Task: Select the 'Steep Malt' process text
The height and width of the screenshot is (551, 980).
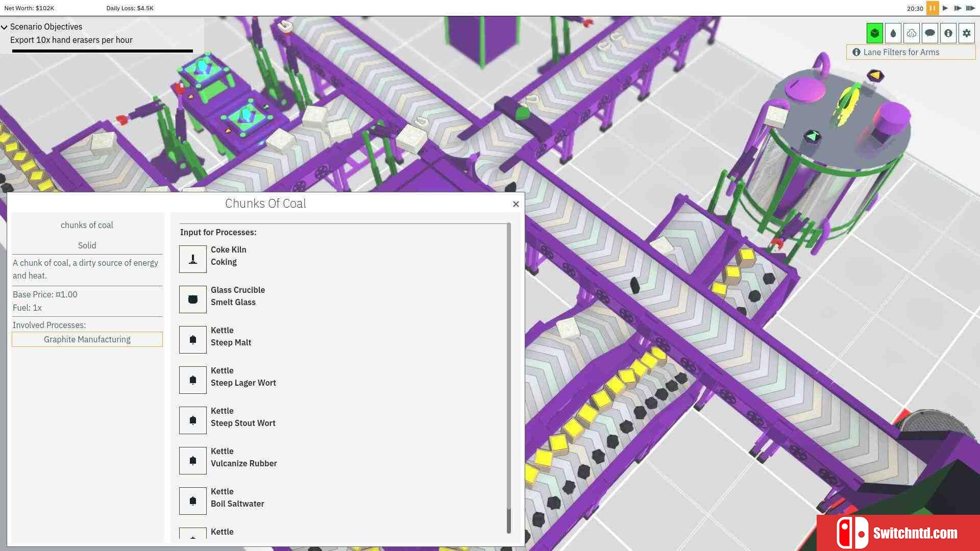Action: tap(231, 342)
